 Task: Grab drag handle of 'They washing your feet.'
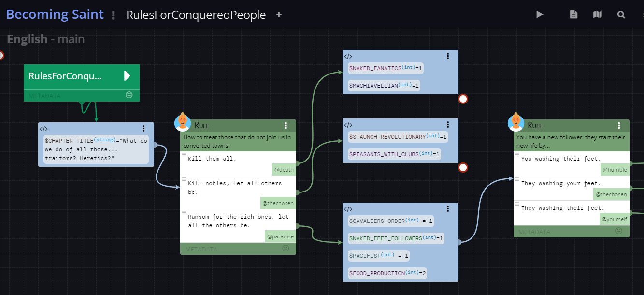[517, 179]
